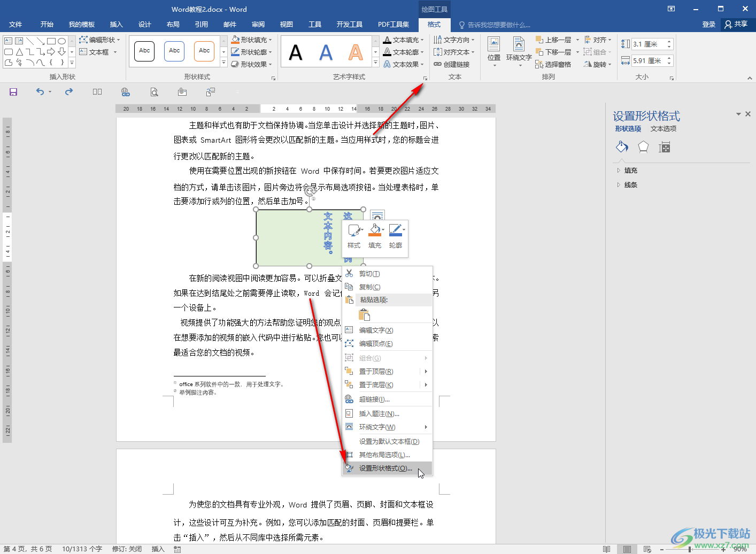Click the paste option icon in context menu
Screen dimensions: 756x554
coord(364,314)
